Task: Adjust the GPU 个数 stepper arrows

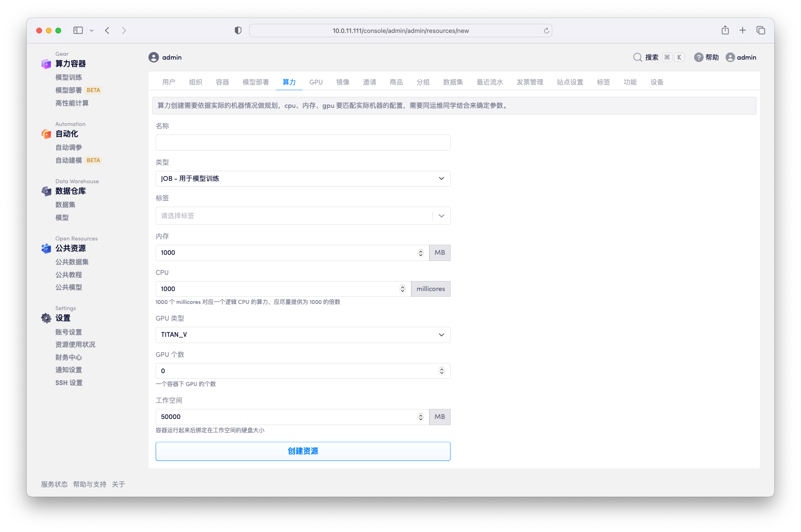Action: (x=442, y=371)
